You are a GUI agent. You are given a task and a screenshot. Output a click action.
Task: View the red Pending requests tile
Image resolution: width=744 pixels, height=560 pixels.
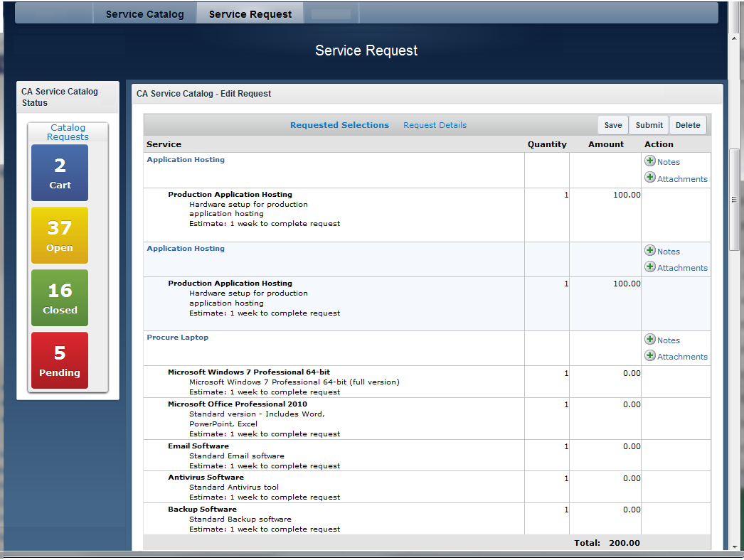(60, 360)
